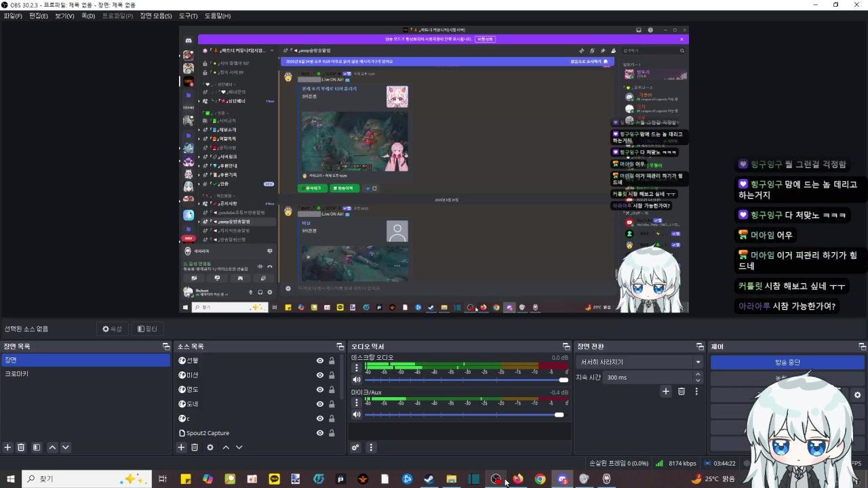Image resolution: width=868 pixels, height=488 pixels.
Task: Mute 데스크탑 오디오 speaker icon
Action: click(x=357, y=380)
